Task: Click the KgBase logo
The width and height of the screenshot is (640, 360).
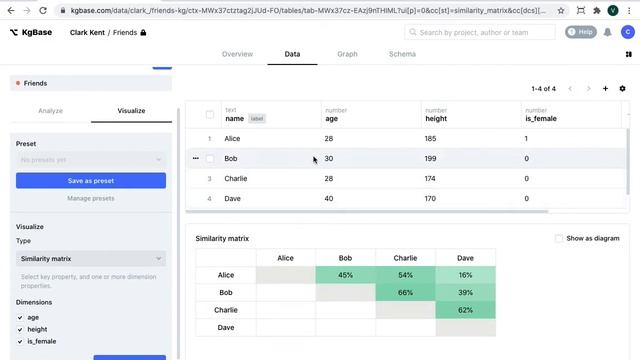Action: tap(31, 32)
